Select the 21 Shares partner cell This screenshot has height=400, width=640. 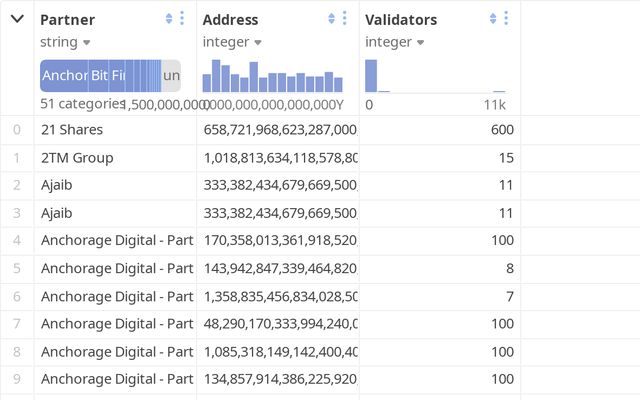point(72,130)
